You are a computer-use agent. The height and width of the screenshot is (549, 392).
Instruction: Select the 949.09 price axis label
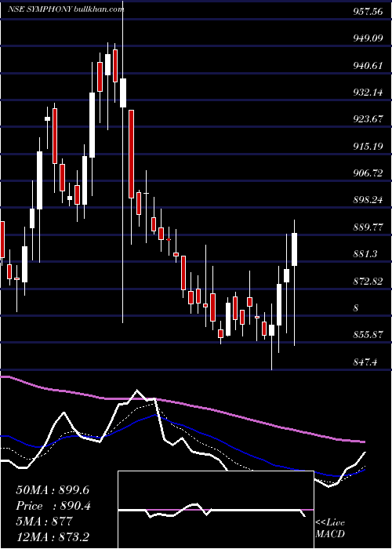tap(367, 38)
